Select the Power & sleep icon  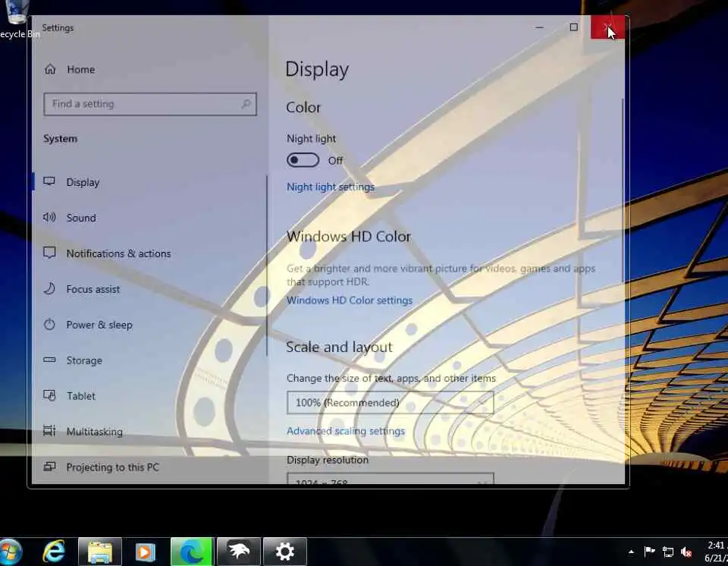(x=49, y=325)
